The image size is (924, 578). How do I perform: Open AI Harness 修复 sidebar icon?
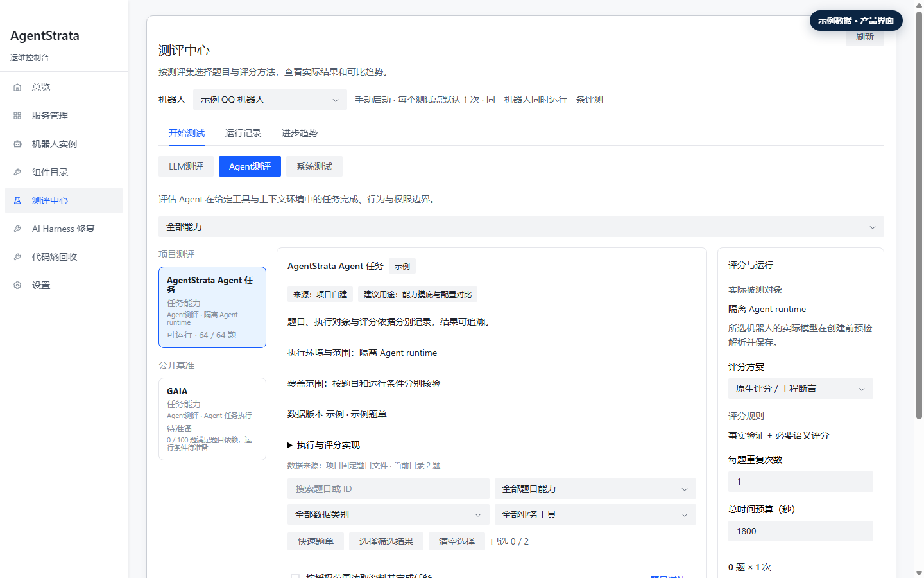point(17,229)
